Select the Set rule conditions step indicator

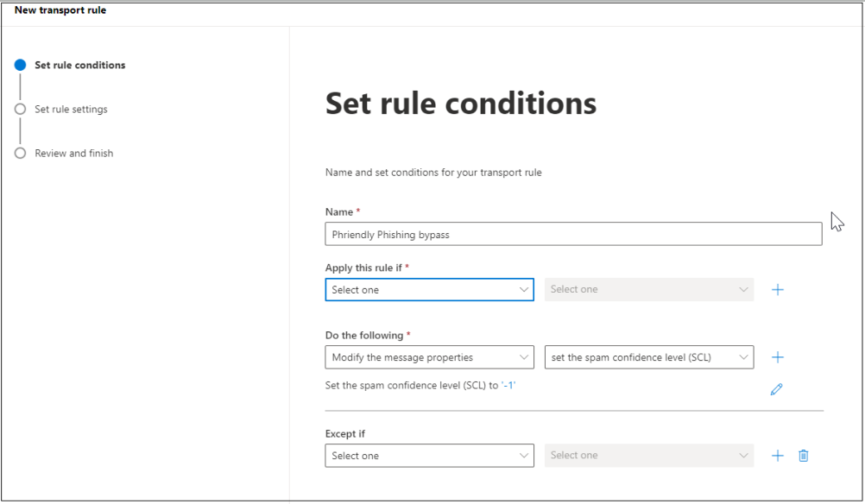pyautogui.click(x=21, y=65)
